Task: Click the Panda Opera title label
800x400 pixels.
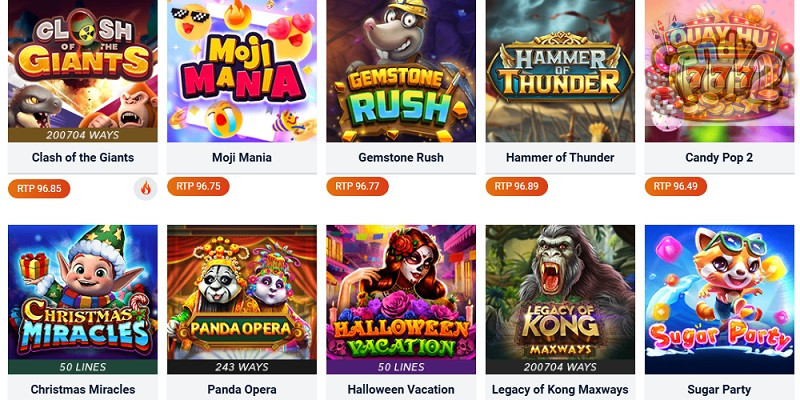Action: [x=242, y=390]
